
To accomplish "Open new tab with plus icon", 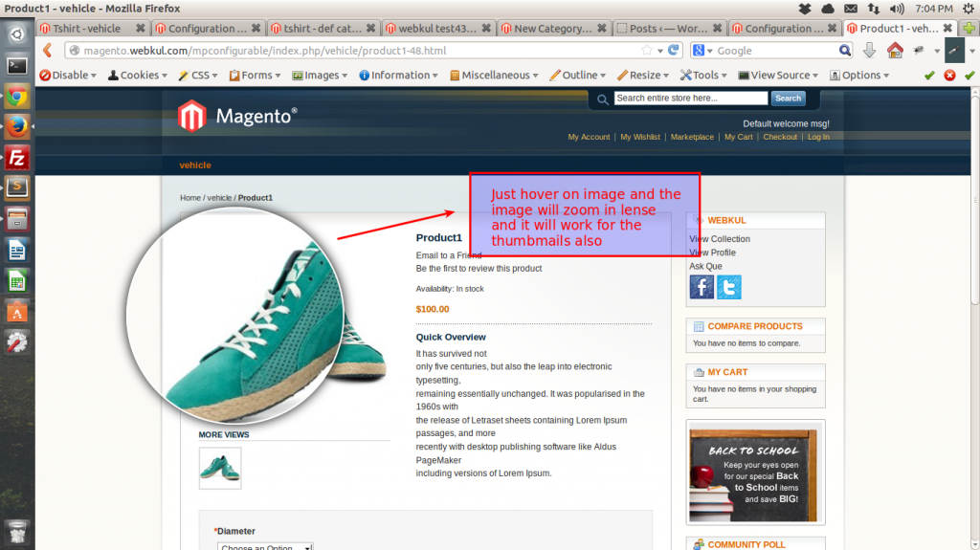I will pos(969,28).
